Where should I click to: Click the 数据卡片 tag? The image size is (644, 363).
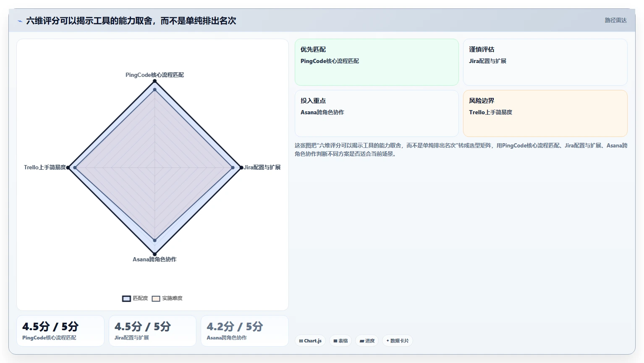pyautogui.click(x=397, y=341)
